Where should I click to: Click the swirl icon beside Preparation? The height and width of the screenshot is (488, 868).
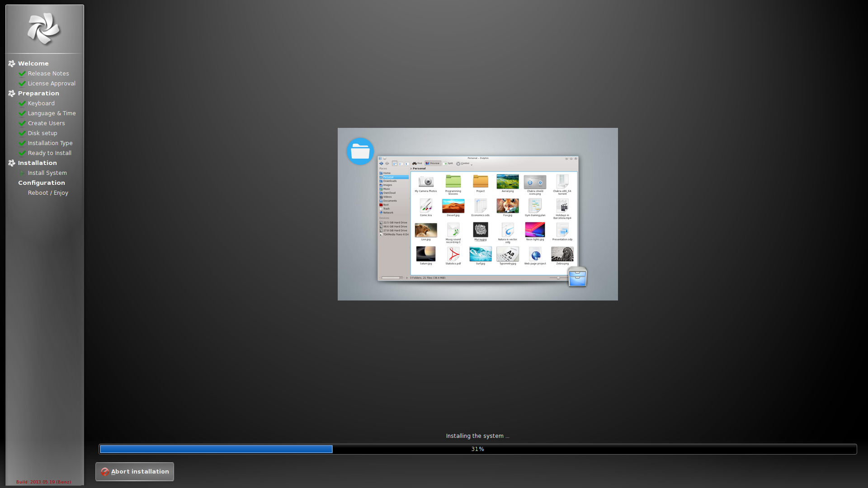pyautogui.click(x=12, y=94)
